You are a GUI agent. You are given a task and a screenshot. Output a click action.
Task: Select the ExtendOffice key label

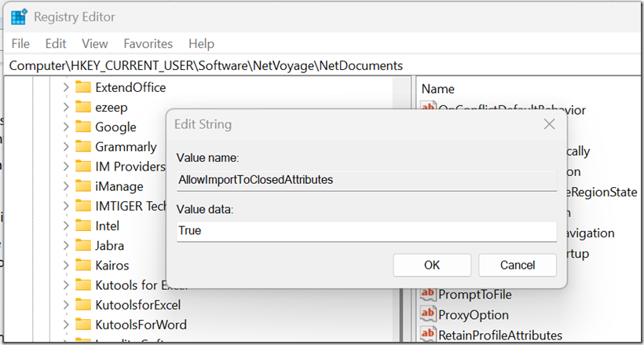click(130, 87)
